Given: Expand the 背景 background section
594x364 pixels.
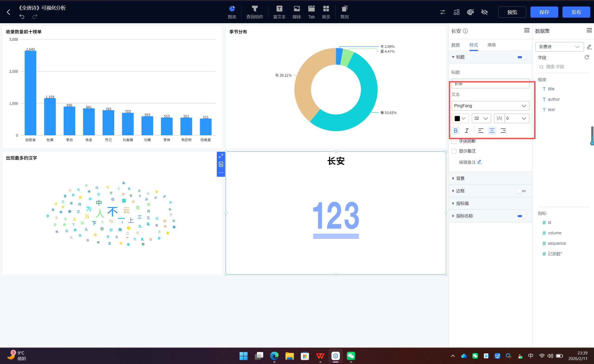Looking at the screenshot, I should (x=460, y=178).
